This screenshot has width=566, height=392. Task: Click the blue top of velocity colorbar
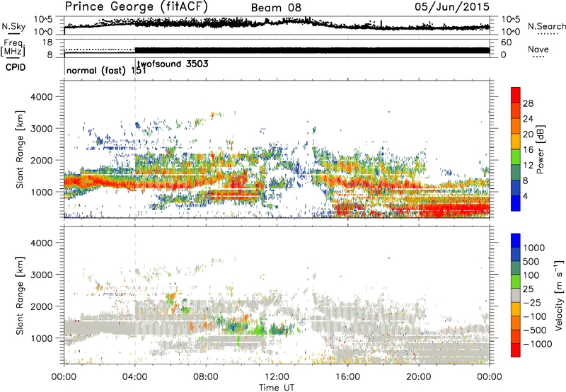[x=516, y=241]
